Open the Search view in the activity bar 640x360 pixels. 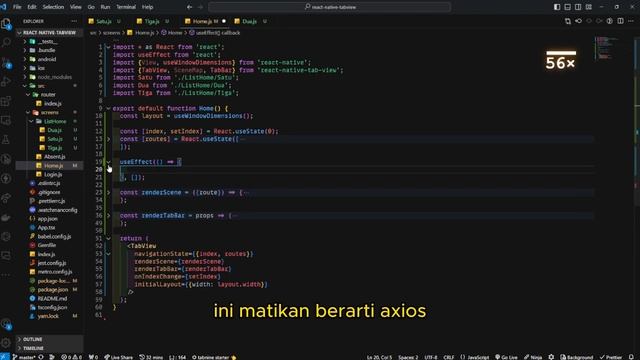tap(6, 42)
